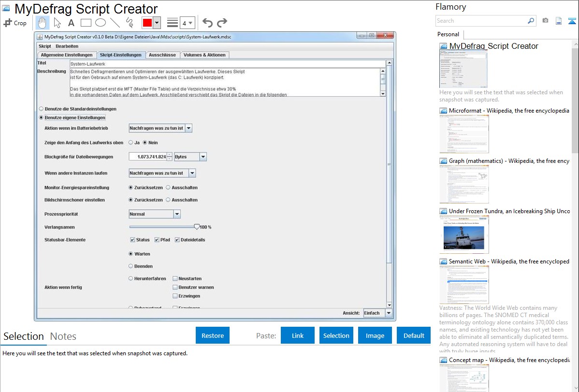
Task: Open the Skript menu
Action: pos(44,46)
